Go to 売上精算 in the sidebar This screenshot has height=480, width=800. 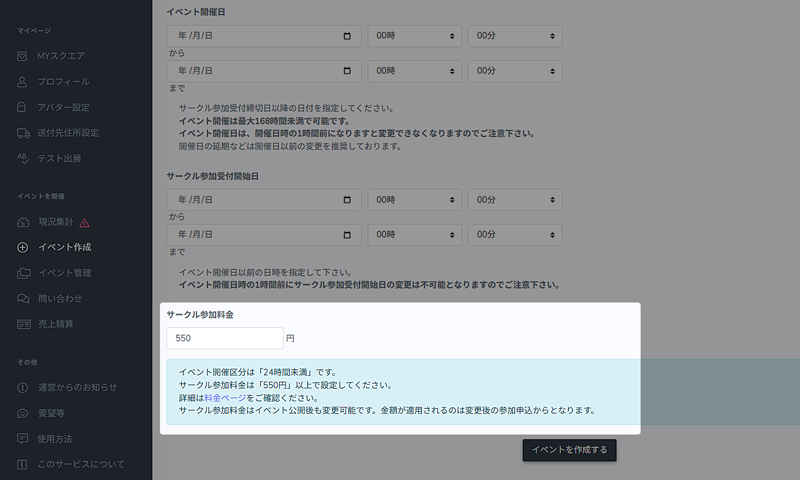[x=55, y=324]
